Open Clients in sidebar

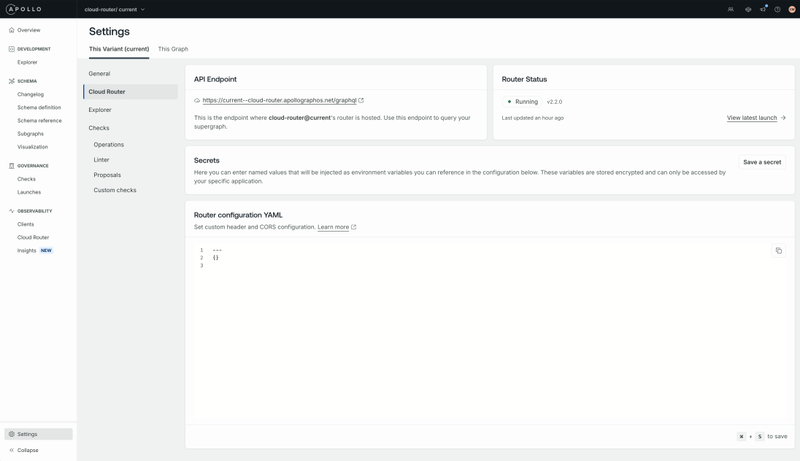tap(26, 224)
